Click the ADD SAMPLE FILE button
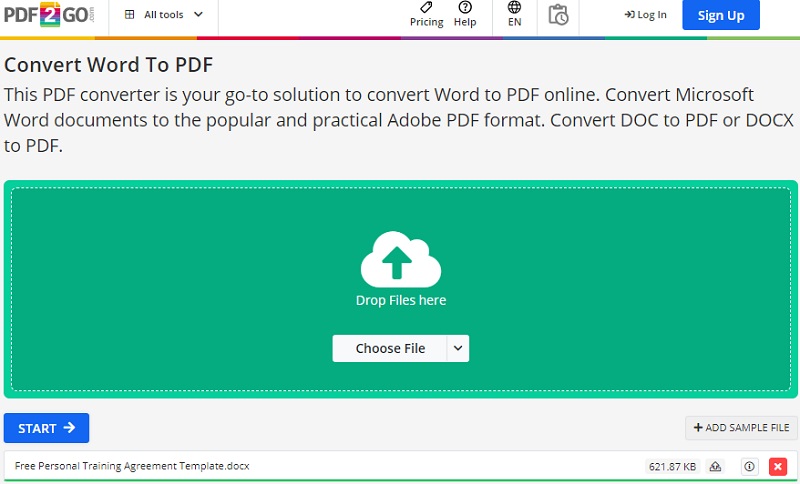The width and height of the screenshot is (800, 484). click(x=741, y=427)
